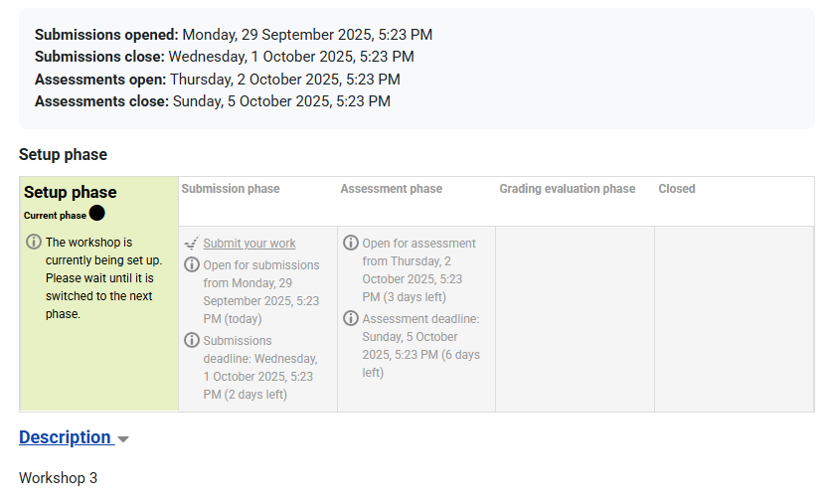Image resolution: width=832 pixels, height=504 pixels.
Task: Click the Workshop 3 description text
Action: tap(59, 478)
